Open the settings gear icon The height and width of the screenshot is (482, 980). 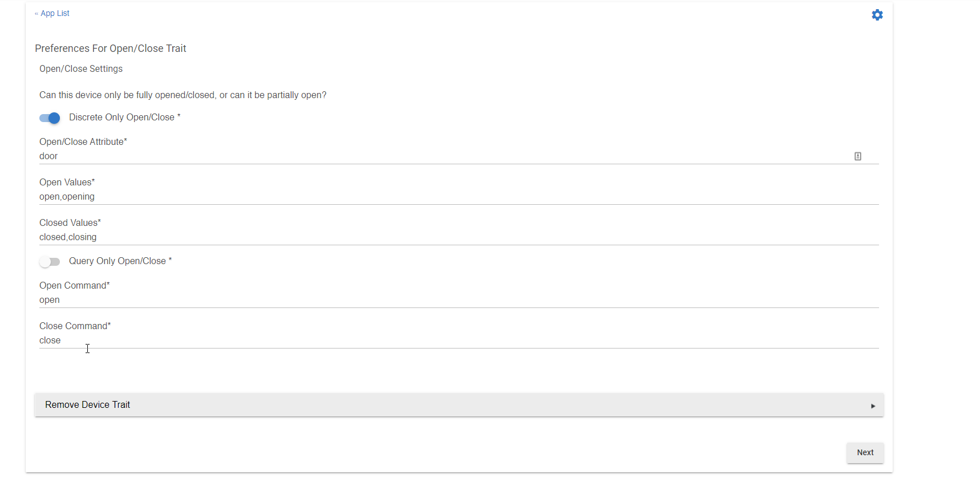[x=877, y=15]
